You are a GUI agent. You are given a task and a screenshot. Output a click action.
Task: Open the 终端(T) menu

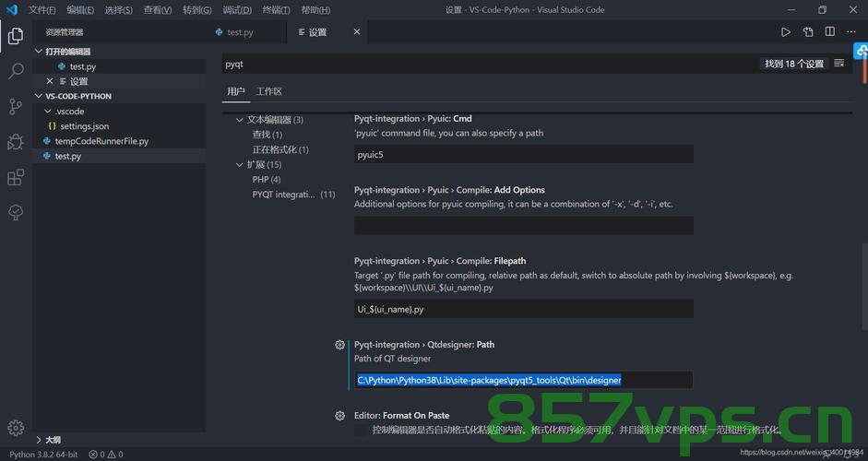pos(276,10)
